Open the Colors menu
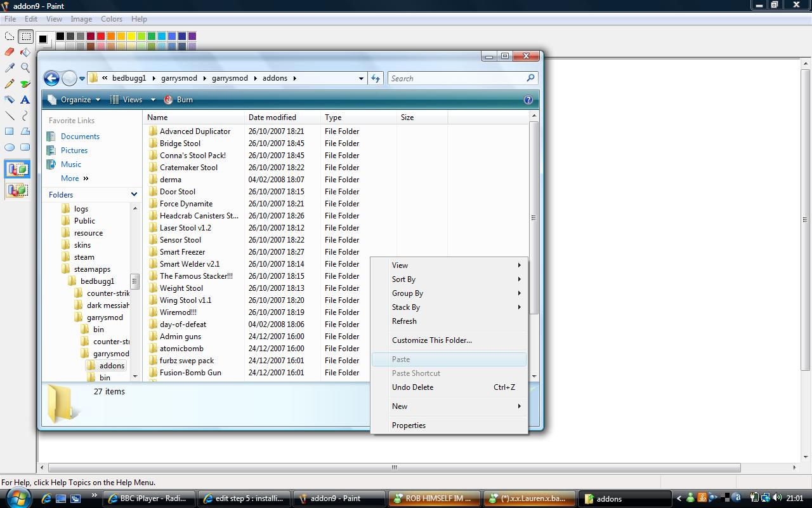 (112, 19)
